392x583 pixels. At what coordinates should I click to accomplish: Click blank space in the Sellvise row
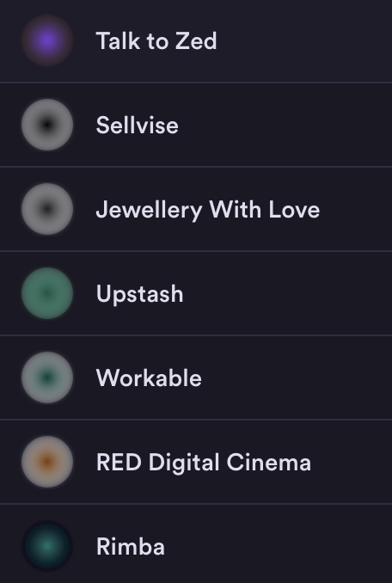[286, 125]
